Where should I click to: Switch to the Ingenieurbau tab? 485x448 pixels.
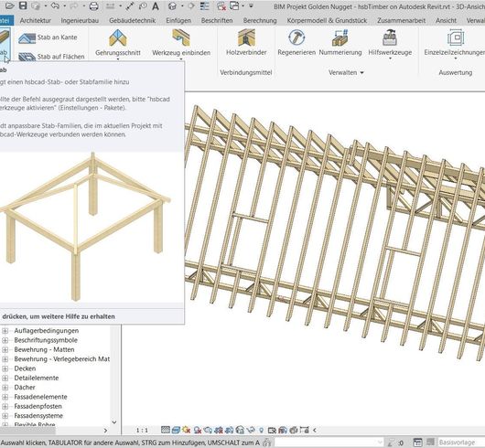pyautogui.click(x=80, y=20)
